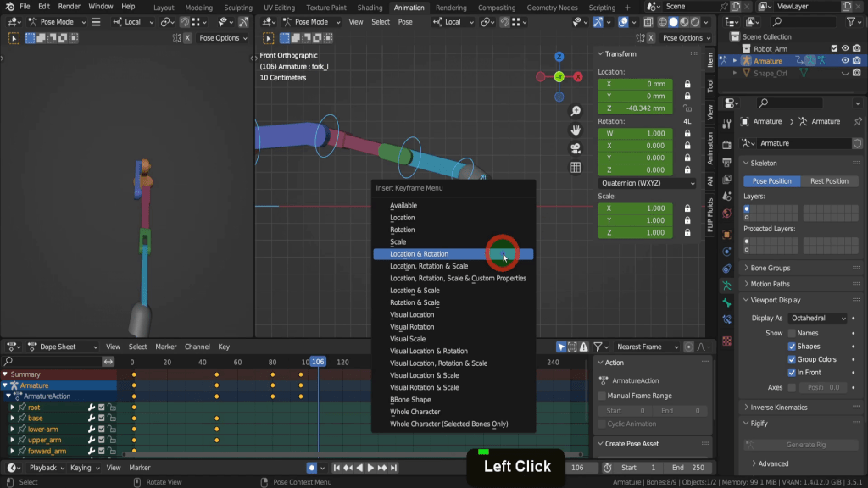The image size is (868, 488).
Task: Open the Display As Octahedral dropdown
Action: coord(818,318)
